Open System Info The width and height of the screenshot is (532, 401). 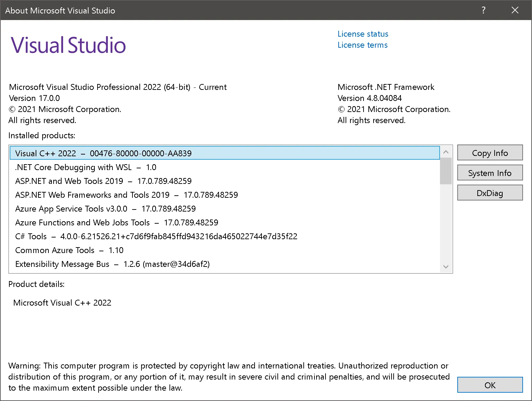(490, 173)
